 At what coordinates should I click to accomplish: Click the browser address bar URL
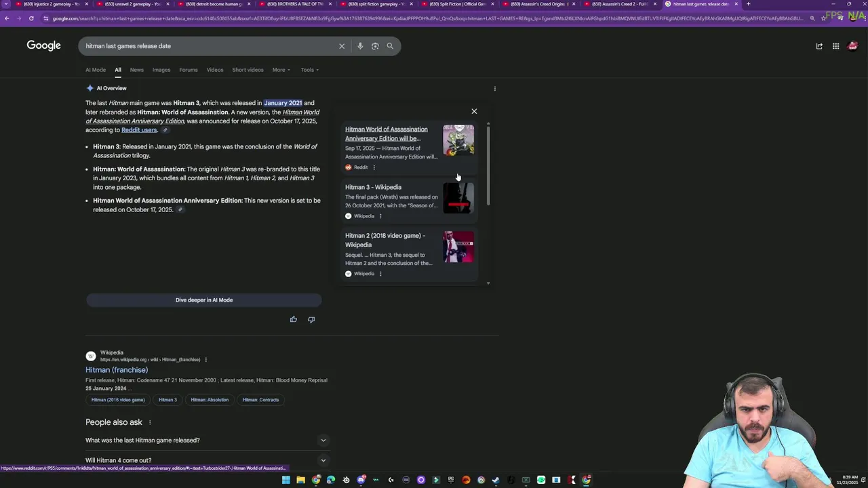(x=427, y=18)
